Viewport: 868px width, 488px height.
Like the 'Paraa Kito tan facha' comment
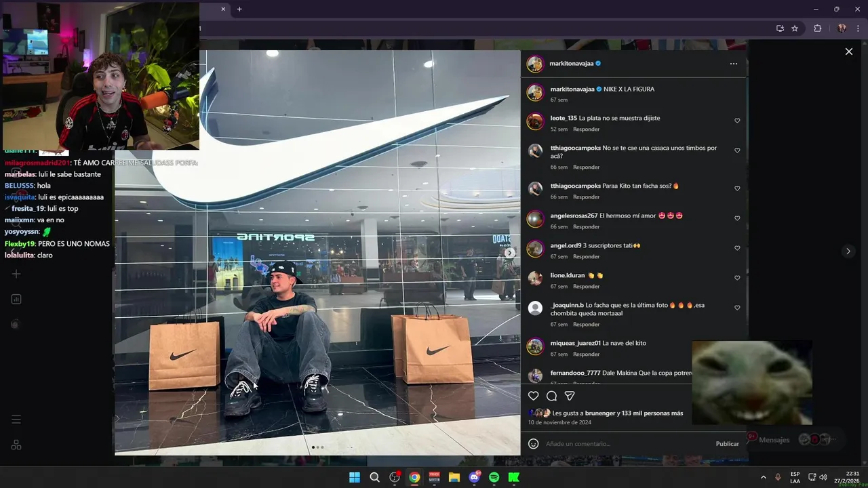pyautogui.click(x=737, y=188)
